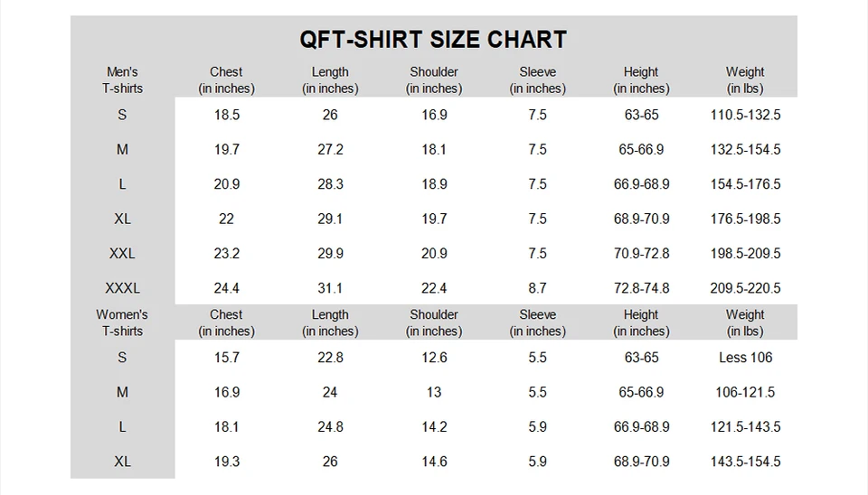Click men's XXXL sleeve value 8.7
The width and height of the screenshot is (868, 495).
[537, 288]
